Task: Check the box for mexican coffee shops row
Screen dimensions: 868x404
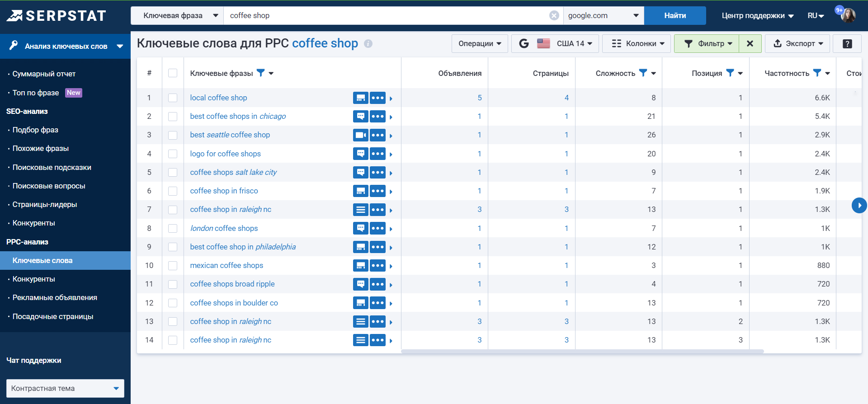Action: pos(173,266)
